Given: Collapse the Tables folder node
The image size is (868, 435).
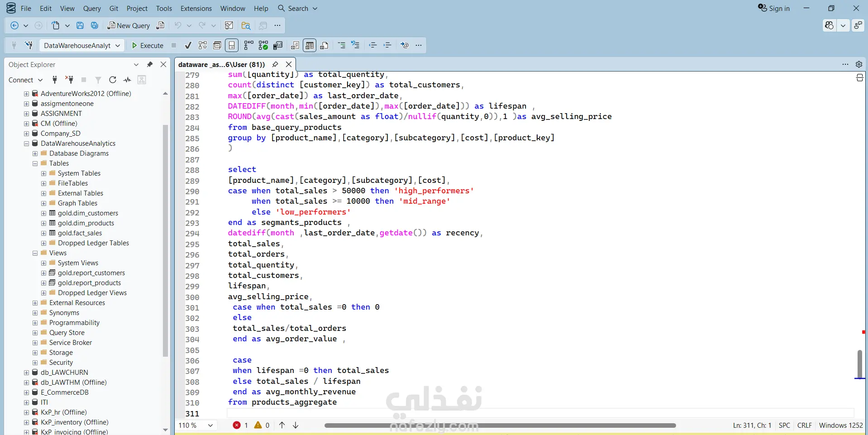Looking at the screenshot, I should point(35,163).
